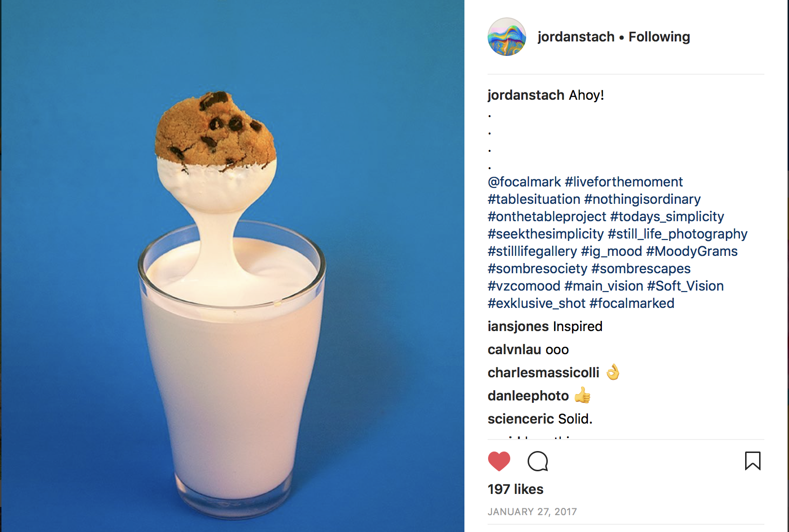The height and width of the screenshot is (532, 789).
Task: Open the @focalmark mention
Action: point(524,182)
